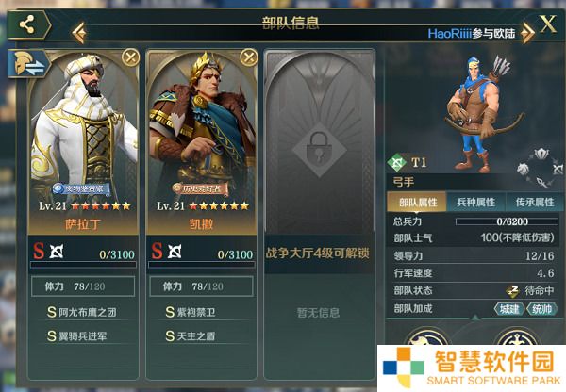Open the 兵种属性 tab

[476, 202]
